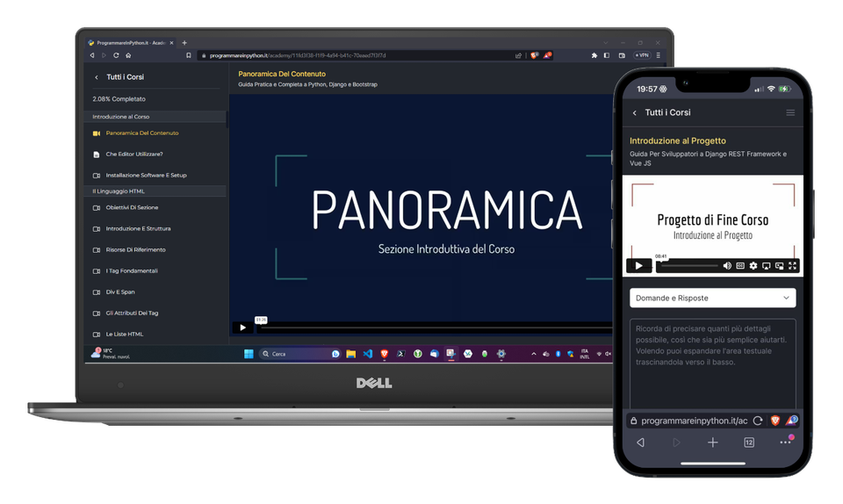This screenshot has height=504, width=843.
Task: Click reload icon in phone address bar
Action: click(758, 421)
